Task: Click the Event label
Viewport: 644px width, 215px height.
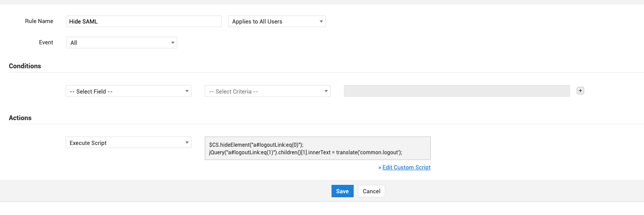Action: click(46, 43)
